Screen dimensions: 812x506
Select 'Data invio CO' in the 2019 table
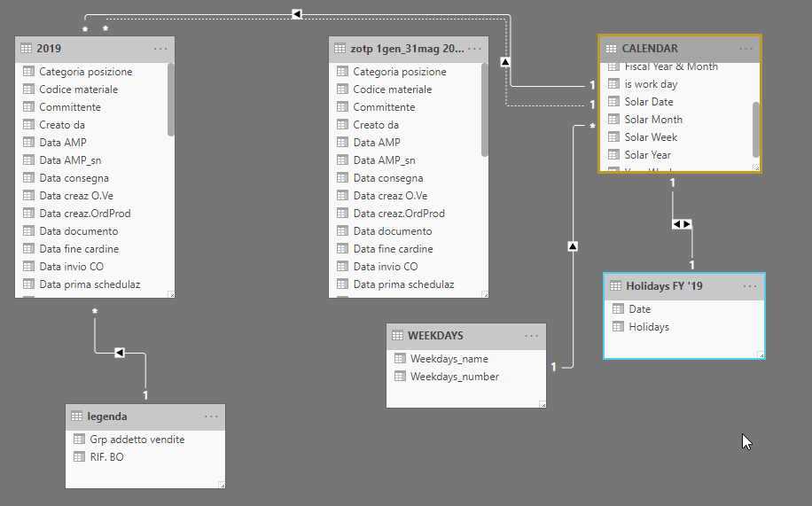coord(72,267)
